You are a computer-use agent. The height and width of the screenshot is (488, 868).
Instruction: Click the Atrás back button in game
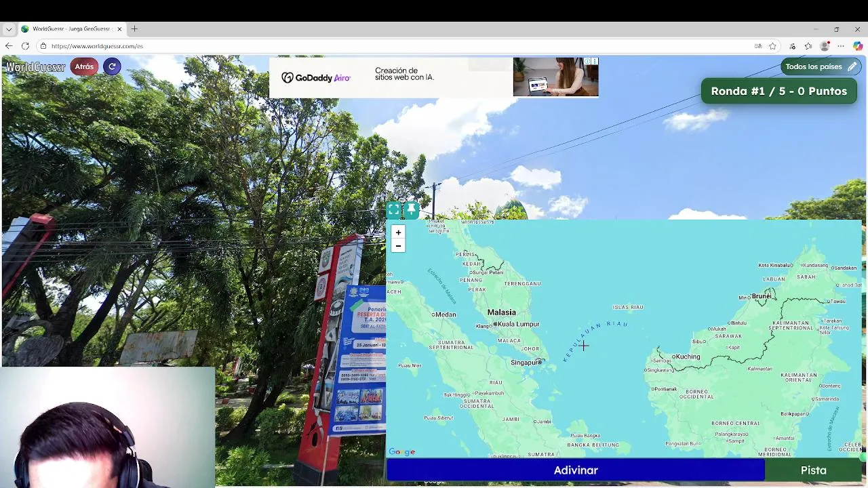point(84,66)
